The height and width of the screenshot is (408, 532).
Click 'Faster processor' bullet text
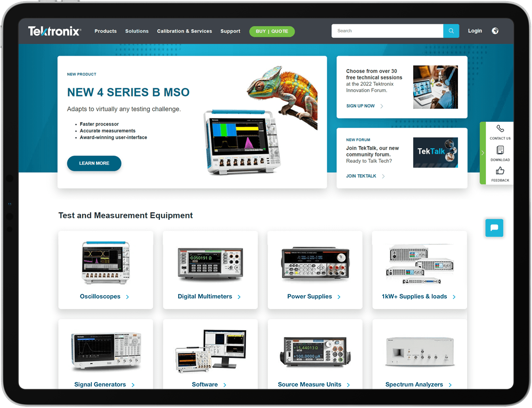click(x=99, y=124)
